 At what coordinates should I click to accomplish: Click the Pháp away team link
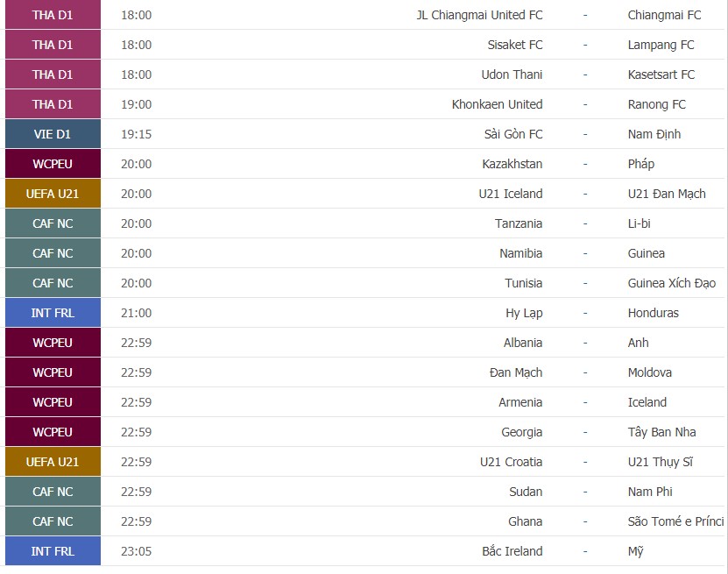click(x=641, y=164)
